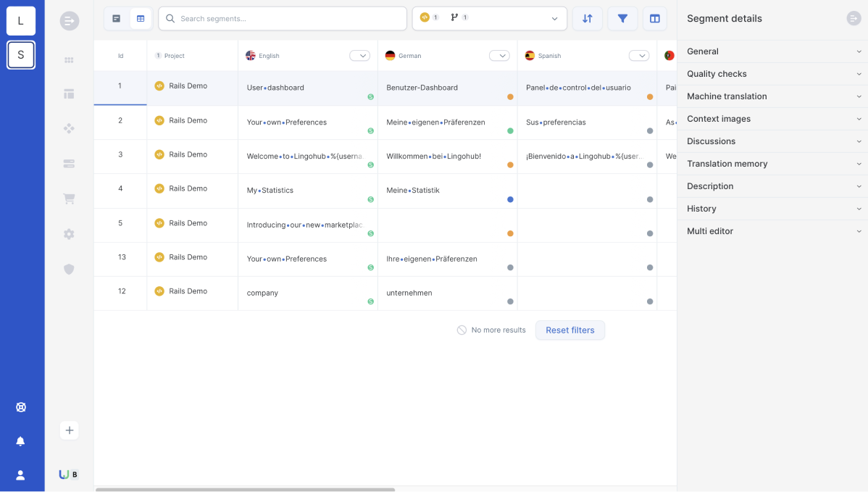Click the Rails Demo project icon in row 13
The width and height of the screenshot is (868, 492).
(x=159, y=257)
